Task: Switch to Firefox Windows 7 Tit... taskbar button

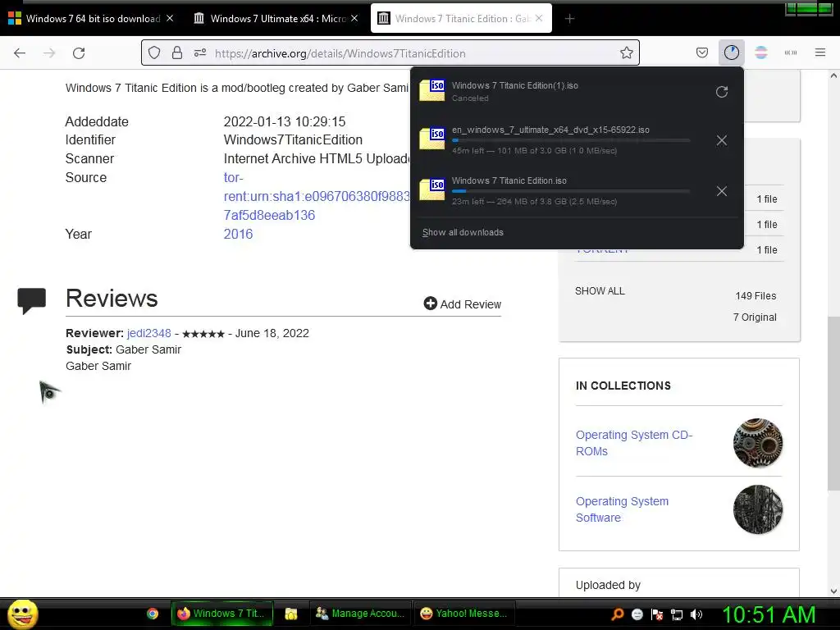Action: coord(221,614)
